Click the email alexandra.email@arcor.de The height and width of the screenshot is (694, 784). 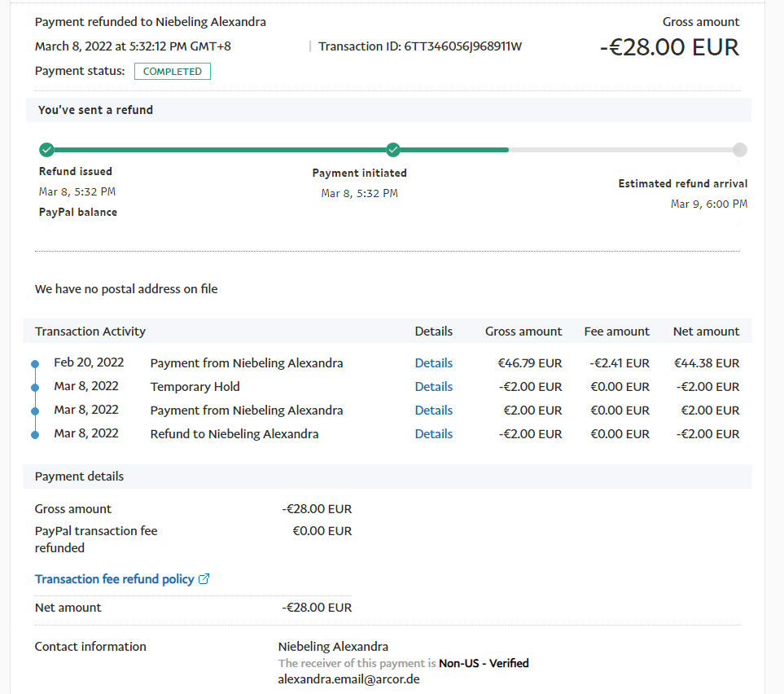coord(348,679)
